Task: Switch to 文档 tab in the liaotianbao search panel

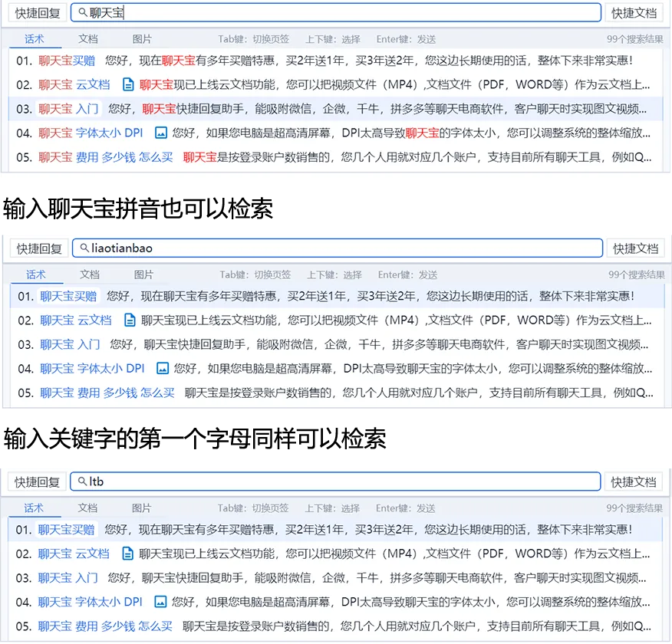Action: pyautogui.click(x=90, y=274)
